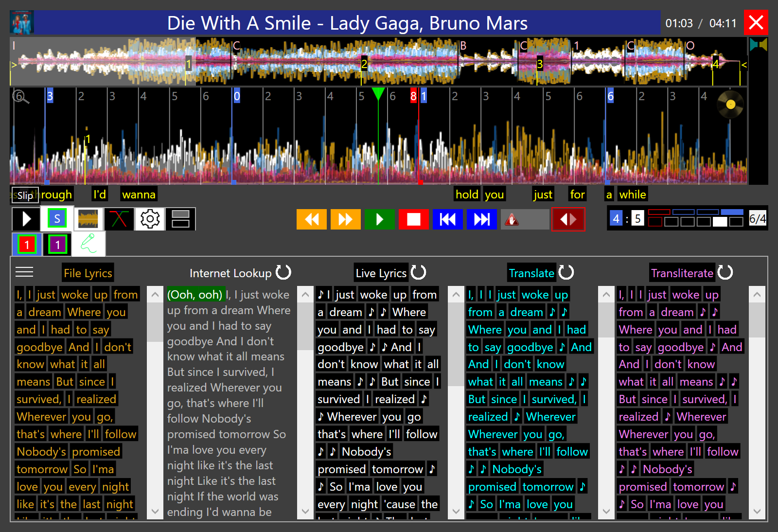Switch to File Lyrics tab
Viewport: 778px width, 532px height.
88,273
